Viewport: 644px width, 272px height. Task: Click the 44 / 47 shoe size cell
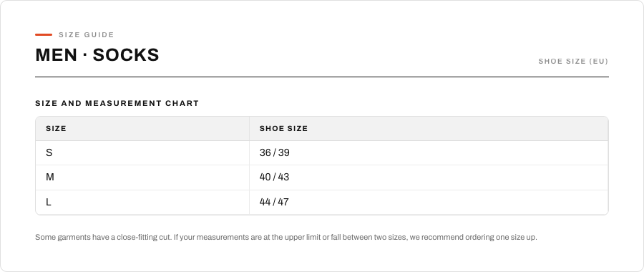point(429,202)
